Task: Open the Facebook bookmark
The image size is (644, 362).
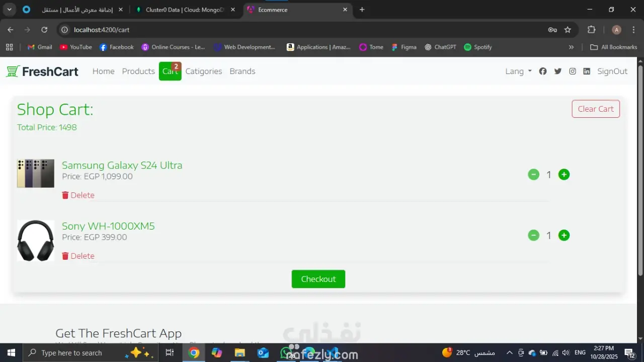Action: [x=117, y=47]
